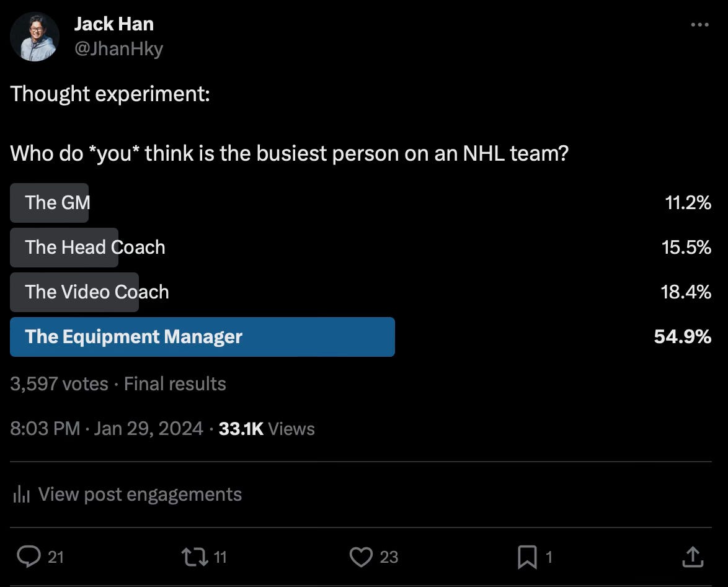Viewport: 728px width, 587px height.
Task: Open the three-dot more options menu
Action: 699,25
